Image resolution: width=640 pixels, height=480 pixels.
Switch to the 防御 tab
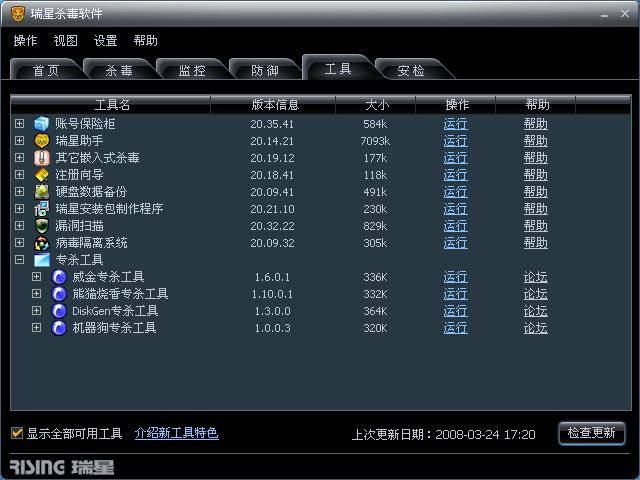tap(264, 70)
